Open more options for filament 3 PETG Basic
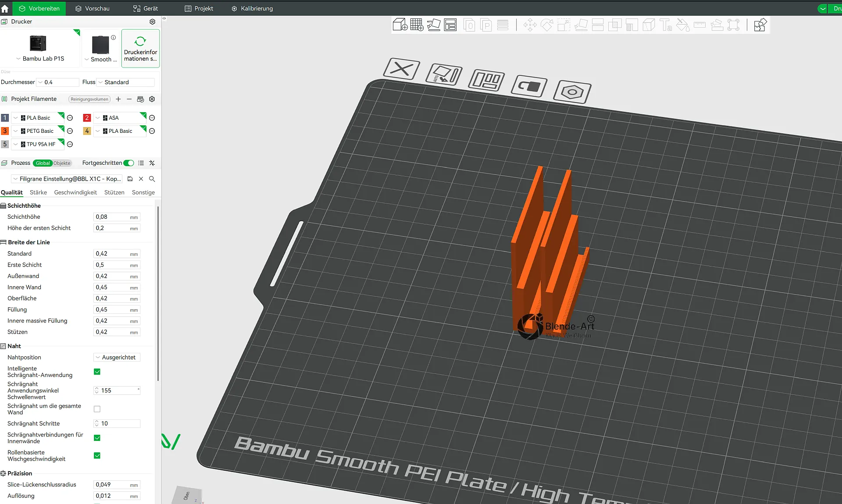Viewport: 842px width, 504px height. 70,131
